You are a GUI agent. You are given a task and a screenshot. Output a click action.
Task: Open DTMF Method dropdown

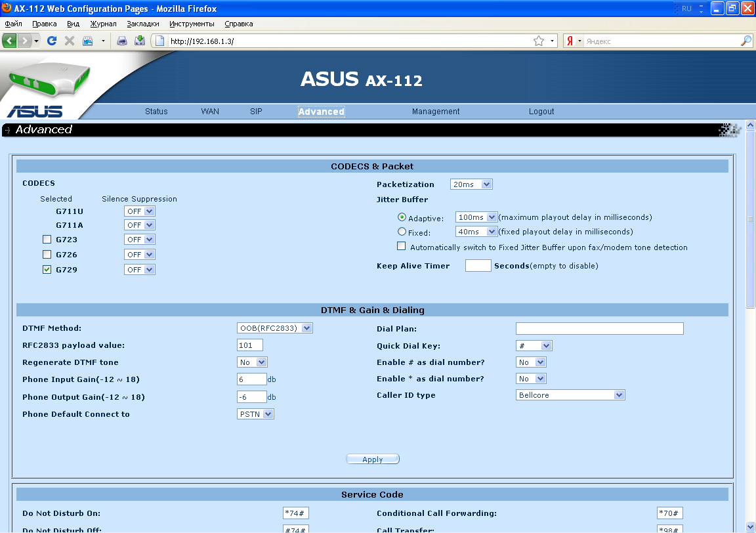click(275, 328)
